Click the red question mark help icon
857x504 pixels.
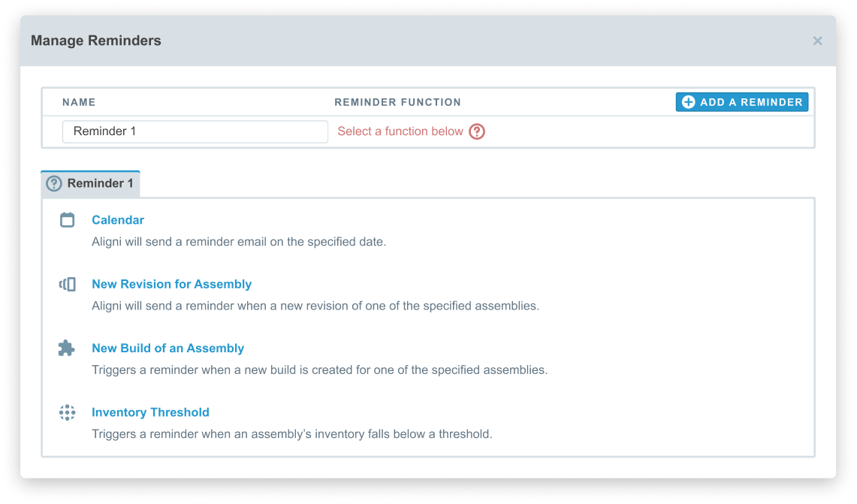click(x=477, y=131)
